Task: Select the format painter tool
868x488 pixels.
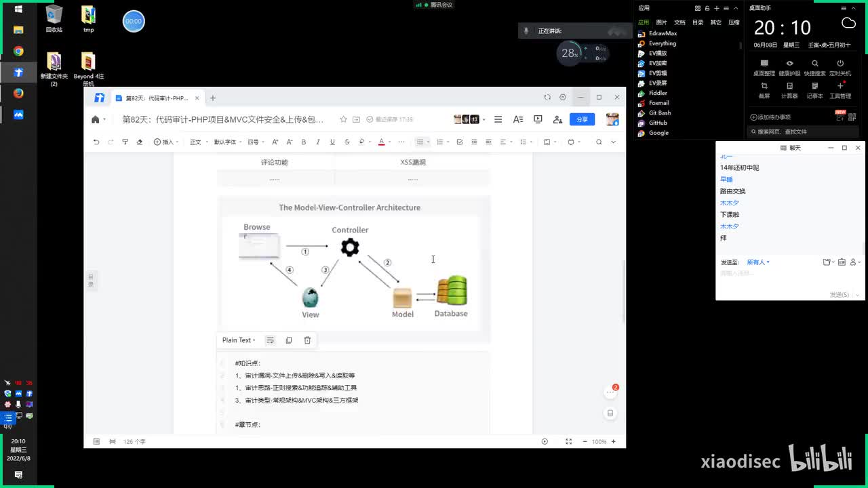Action: (x=125, y=142)
